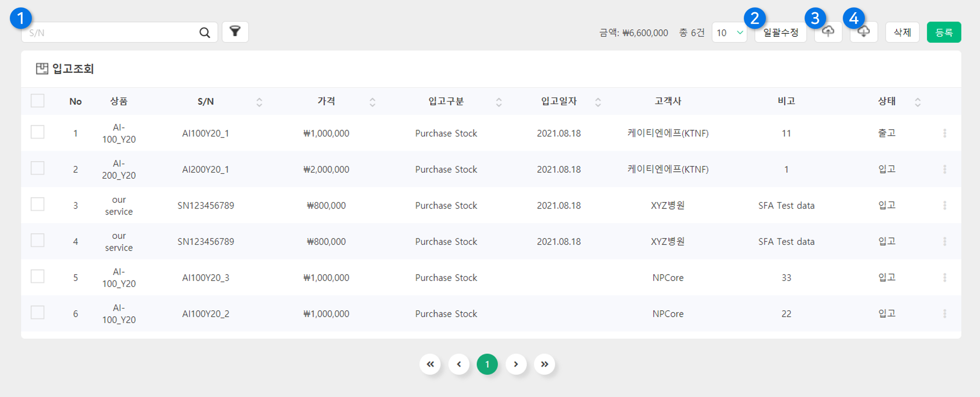The width and height of the screenshot is (980, 397).
Task: Open kebab menu for row No 4
Action: [945, 241]
